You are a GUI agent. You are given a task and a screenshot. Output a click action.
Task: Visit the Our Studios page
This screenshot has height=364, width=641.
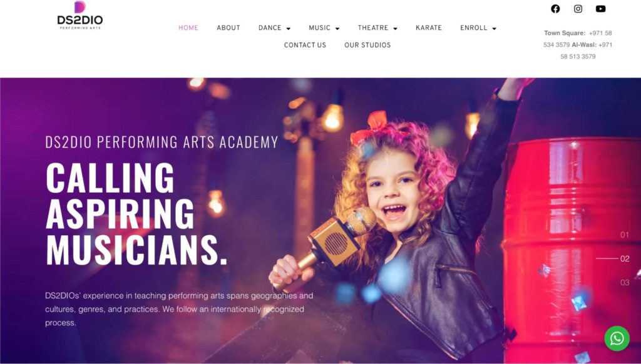click(x=367, y=45)
